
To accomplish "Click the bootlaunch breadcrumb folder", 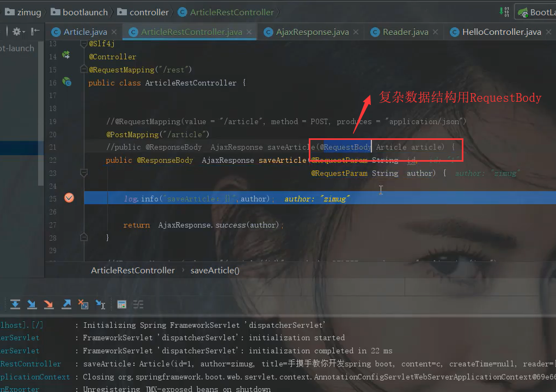I will tap(79, 13).
